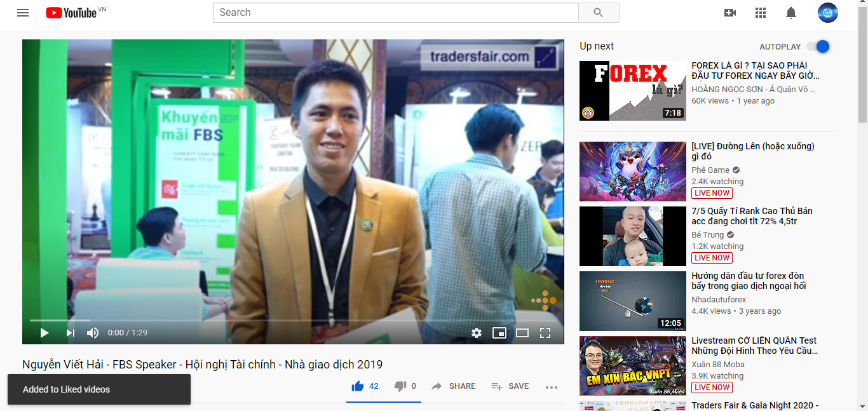Screen dimensions: 868x411
Task: Click LIVE NOW badge under Phê Game
Action: point(712,193)
